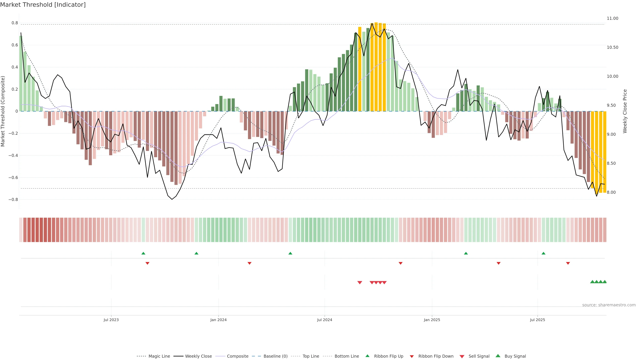Click the Baseline (0) legend item
This screenshot has width=644, height=362.
click(275, 356)
